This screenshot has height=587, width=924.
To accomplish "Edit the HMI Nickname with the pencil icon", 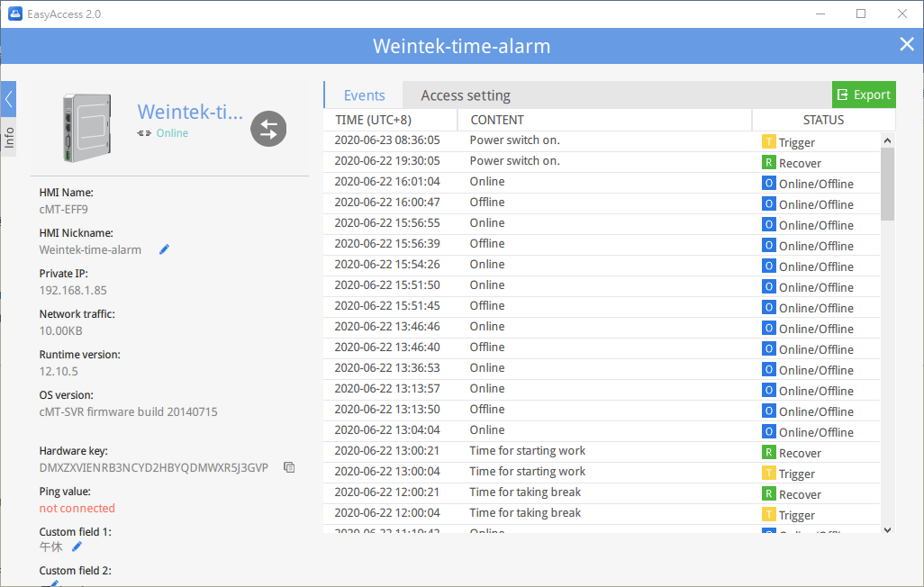I will pos(165,250).
